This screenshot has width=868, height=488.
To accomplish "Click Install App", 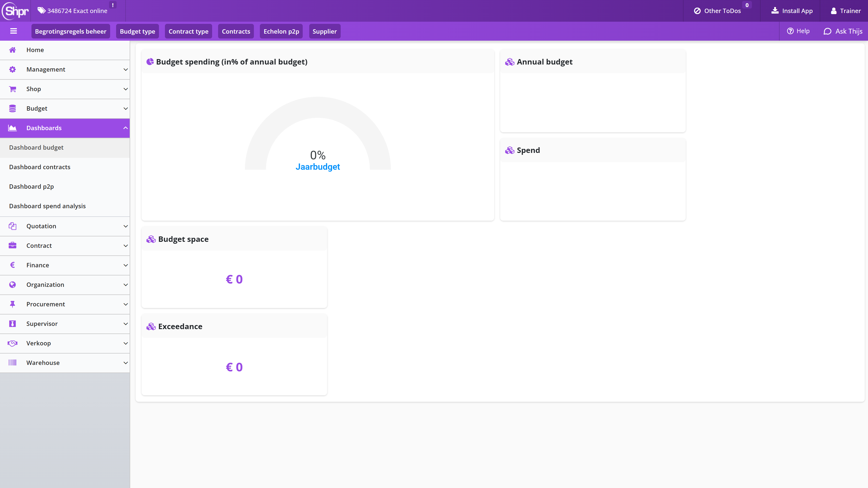I will (x=792, y=11).
